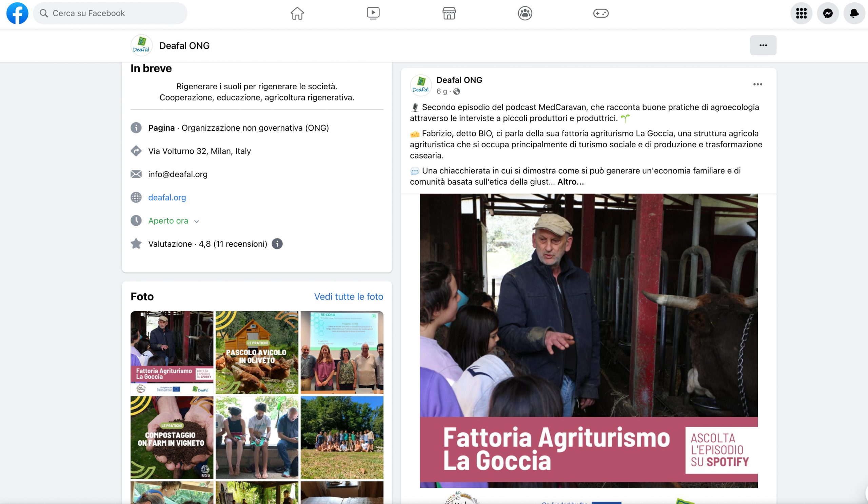This screenshot has width=868, height=504.
Task: Go to the Home feed icon
Action: point(297,14)
